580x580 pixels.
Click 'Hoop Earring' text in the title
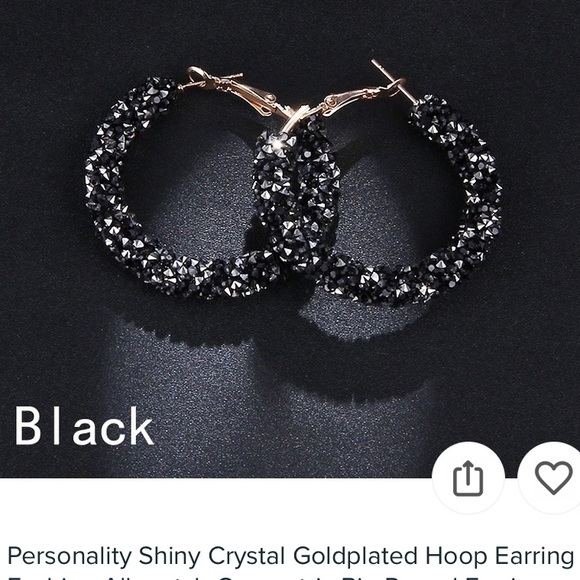500,556
